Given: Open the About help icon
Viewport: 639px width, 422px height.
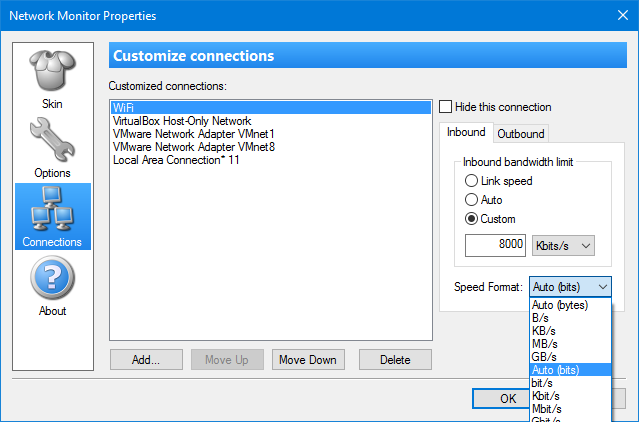Looking at the screenshot, I should (x=52, y=285).
